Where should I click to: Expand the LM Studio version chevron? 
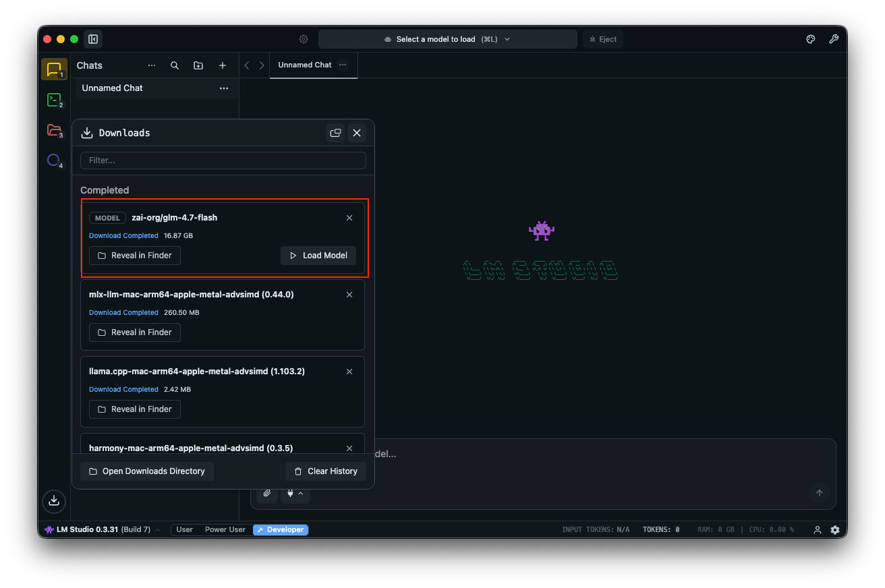coord(158,530)
